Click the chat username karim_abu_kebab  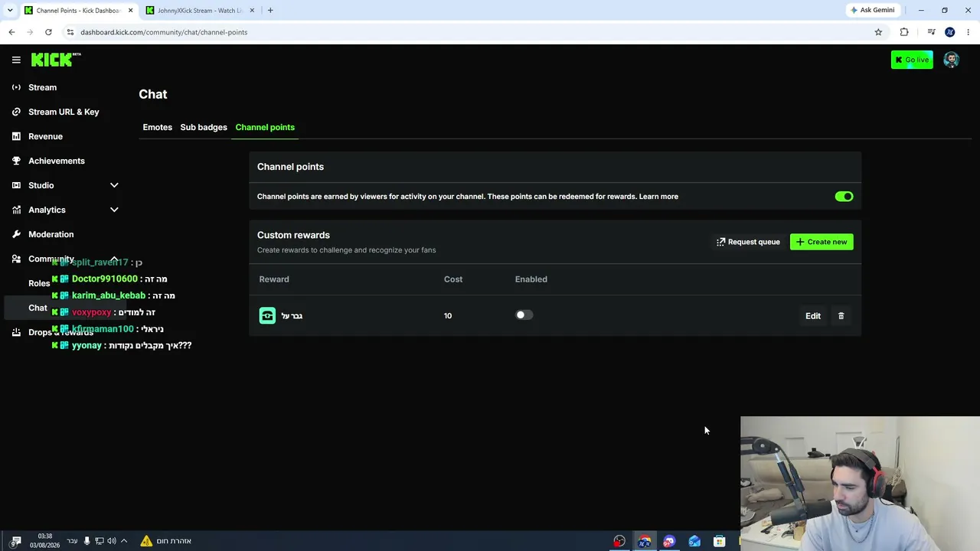[x=108, y=295]
